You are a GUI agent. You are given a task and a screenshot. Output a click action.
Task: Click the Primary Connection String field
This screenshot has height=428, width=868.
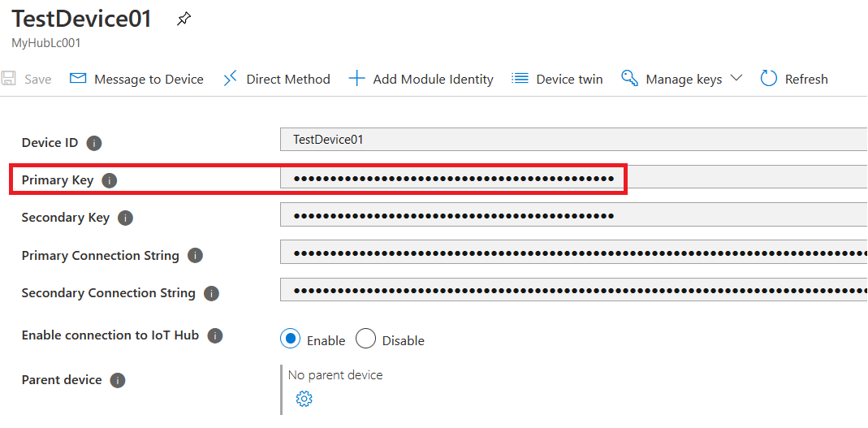tap(574, 253)
